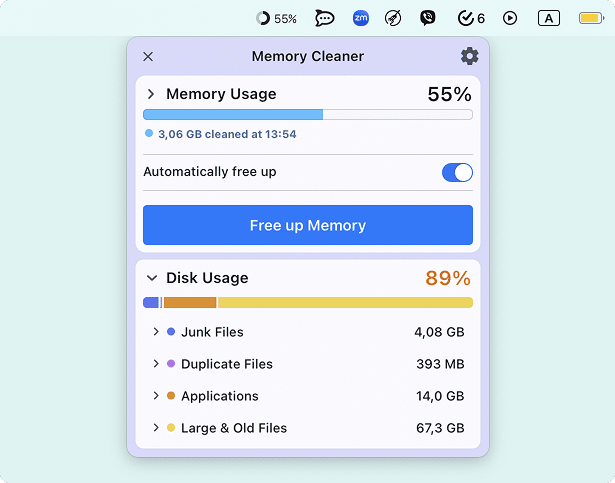Click the blue Junk Files bar segment

pyautogui.click(x=151, y=303)
